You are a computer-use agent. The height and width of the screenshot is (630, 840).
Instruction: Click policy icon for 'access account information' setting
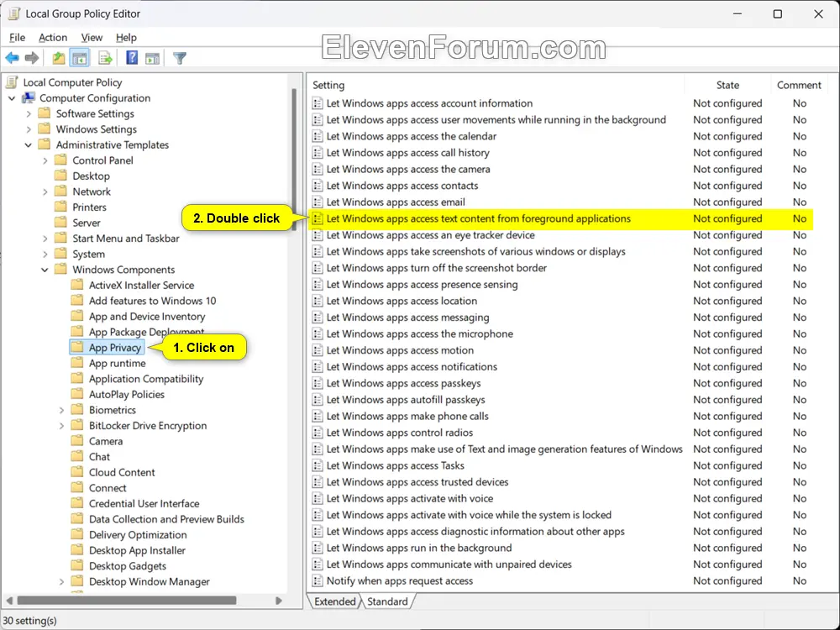(318, 103)
